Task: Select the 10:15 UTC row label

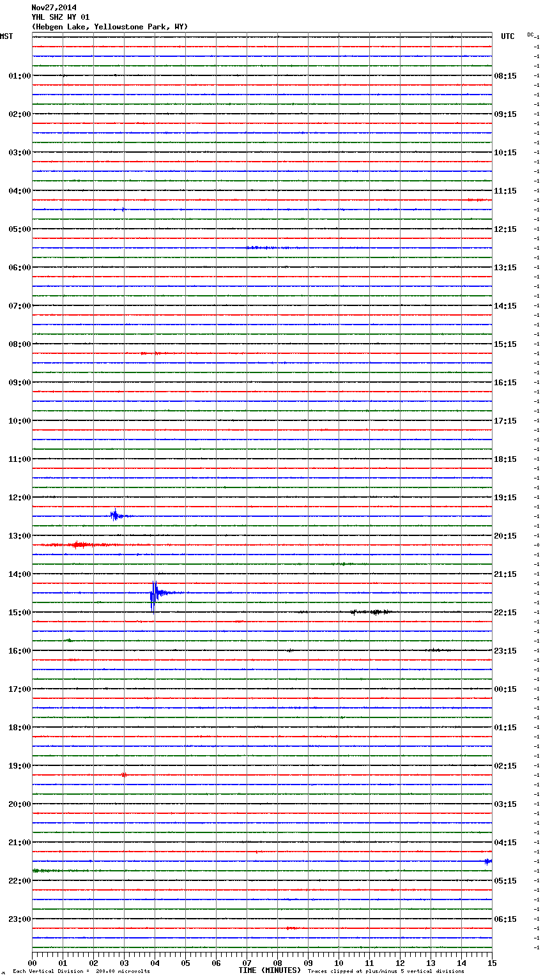Action: 505,153
